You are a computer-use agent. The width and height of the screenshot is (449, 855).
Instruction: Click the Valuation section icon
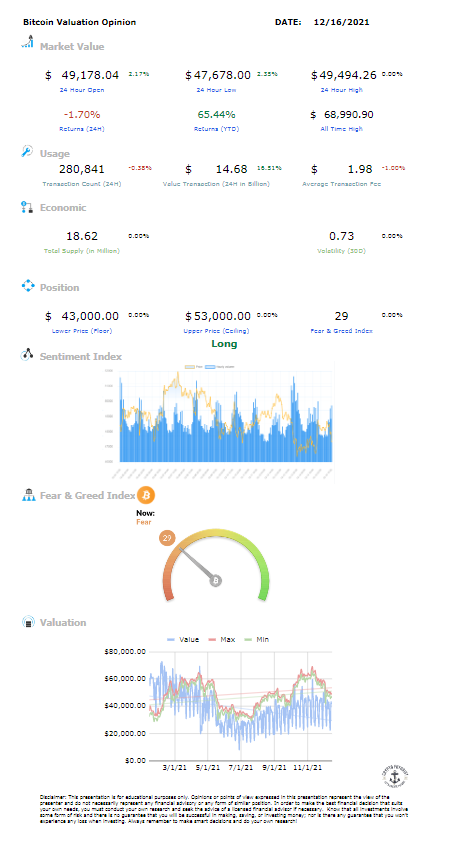(x=28, y=621)
